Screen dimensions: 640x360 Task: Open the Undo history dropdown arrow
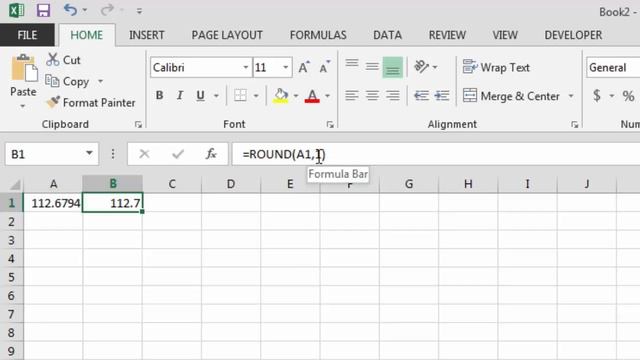85,10
